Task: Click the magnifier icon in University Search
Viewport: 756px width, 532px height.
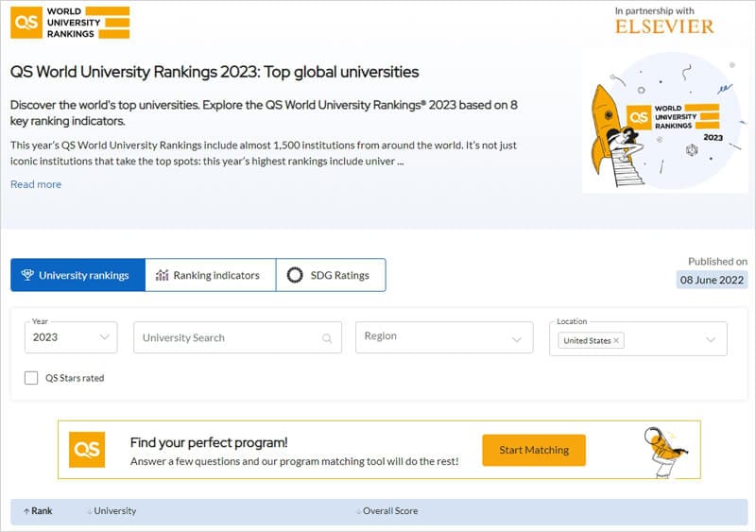Action: click(x=327, y=338)
